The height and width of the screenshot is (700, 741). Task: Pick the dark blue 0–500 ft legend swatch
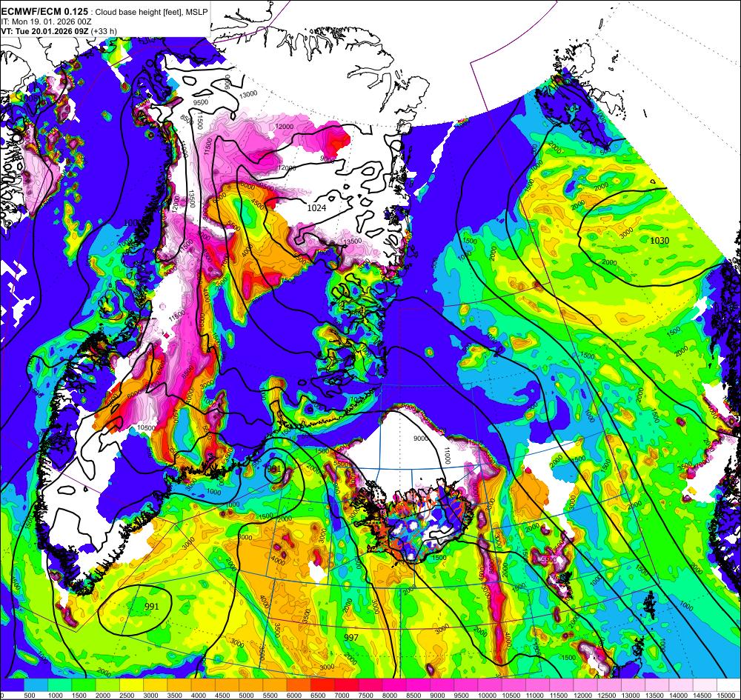[x=12, y=684]
